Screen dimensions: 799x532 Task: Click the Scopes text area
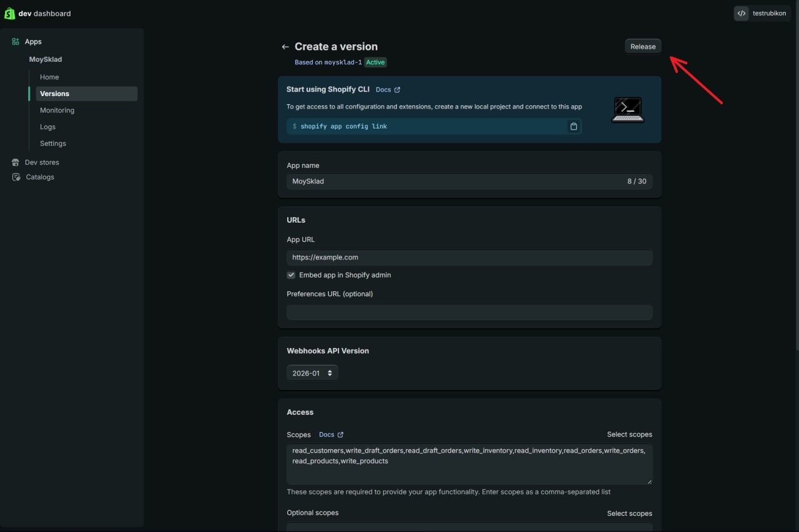pyautogui.click(x=469, y=463)
